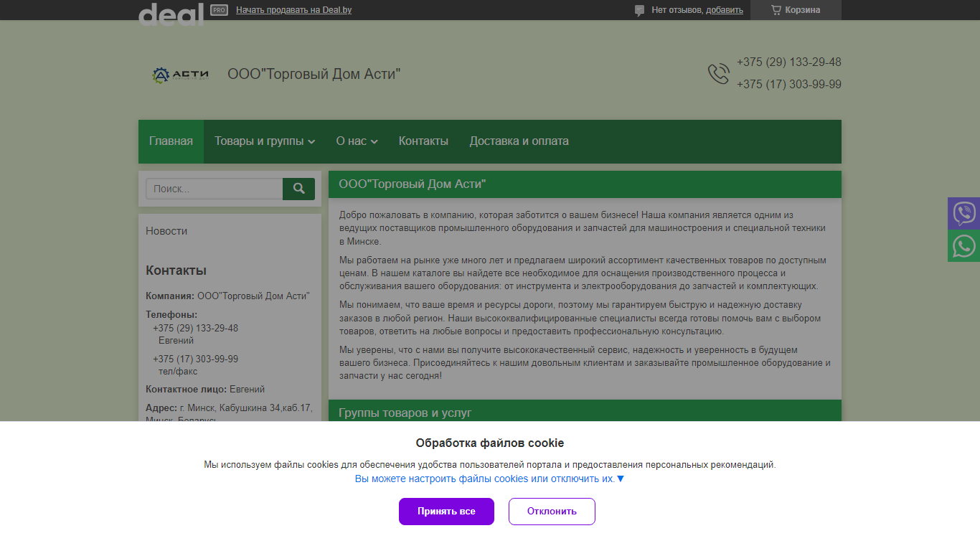The height and width of the screenshot is (551, 980).
Task: Click sidebar phone +375 (17) 303-99-99
Action: [195, 359]
